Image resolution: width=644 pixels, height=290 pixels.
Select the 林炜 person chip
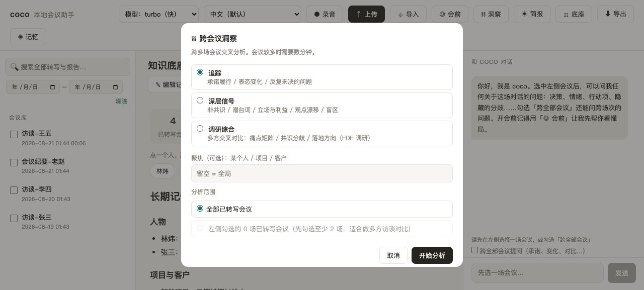click(x=163, y=171)
